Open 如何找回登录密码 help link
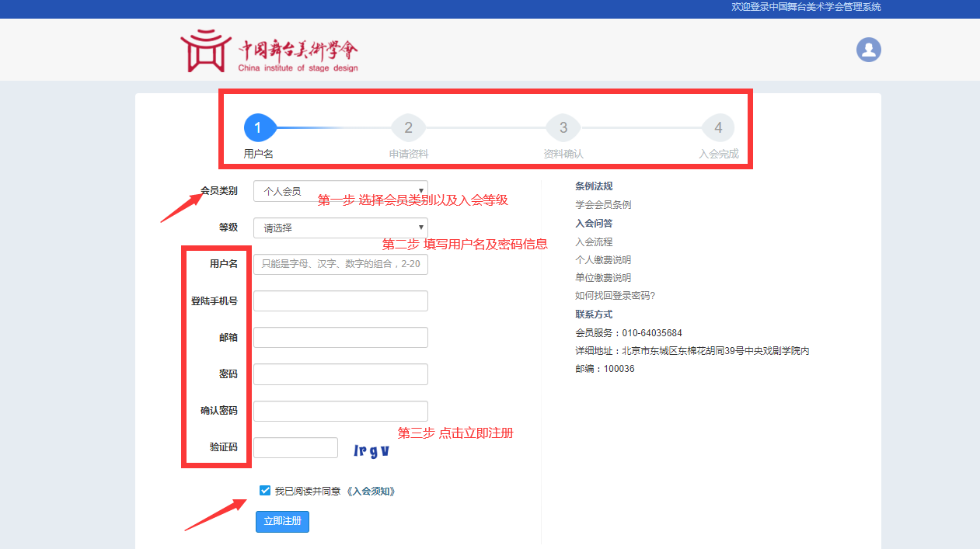Image resolution: width=980 pixels, height=549 pixels. 615,296
